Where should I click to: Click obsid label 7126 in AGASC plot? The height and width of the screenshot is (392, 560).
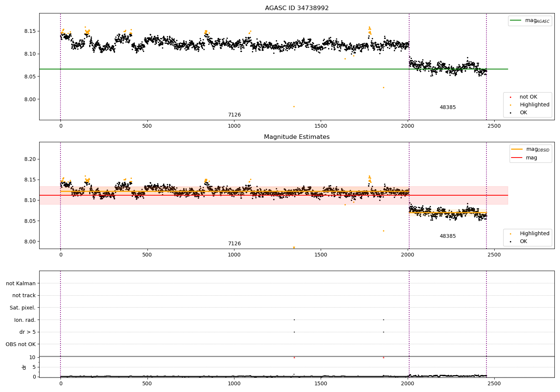click(x=234, y=115)
